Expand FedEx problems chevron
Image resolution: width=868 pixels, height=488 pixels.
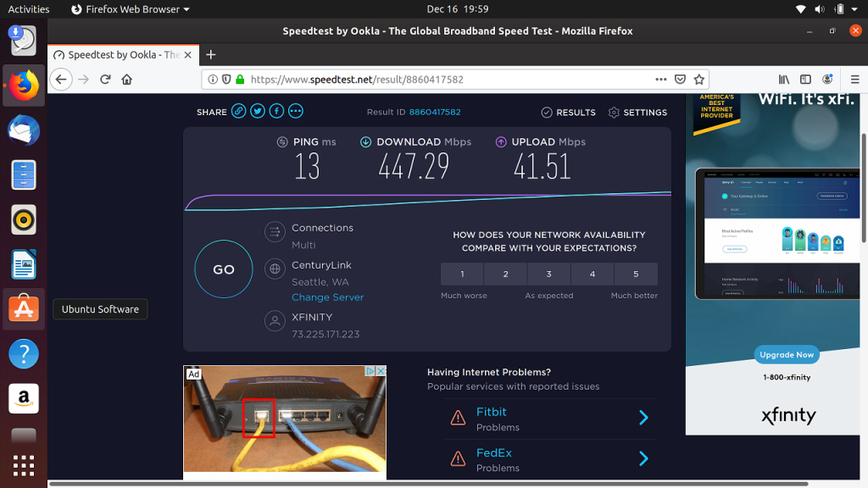pos(643,458)
